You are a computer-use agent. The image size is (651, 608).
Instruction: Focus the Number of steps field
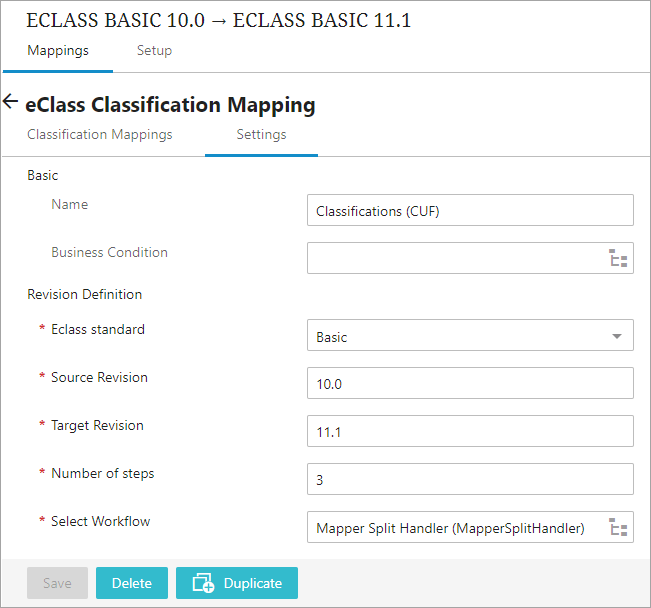click(x=470, y=479)
